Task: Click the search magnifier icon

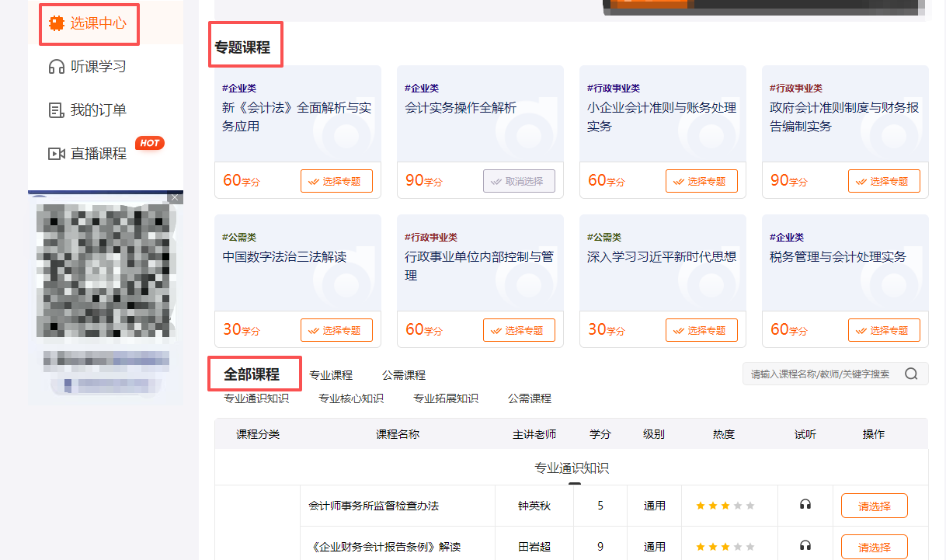Action: pyautogui.click(x=911, y=373)
